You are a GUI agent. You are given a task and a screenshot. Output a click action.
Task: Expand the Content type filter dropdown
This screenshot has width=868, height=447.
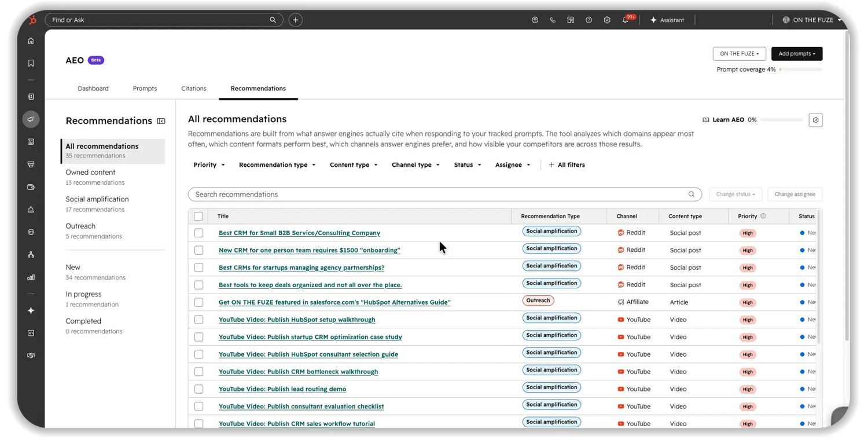pos(354,165)
